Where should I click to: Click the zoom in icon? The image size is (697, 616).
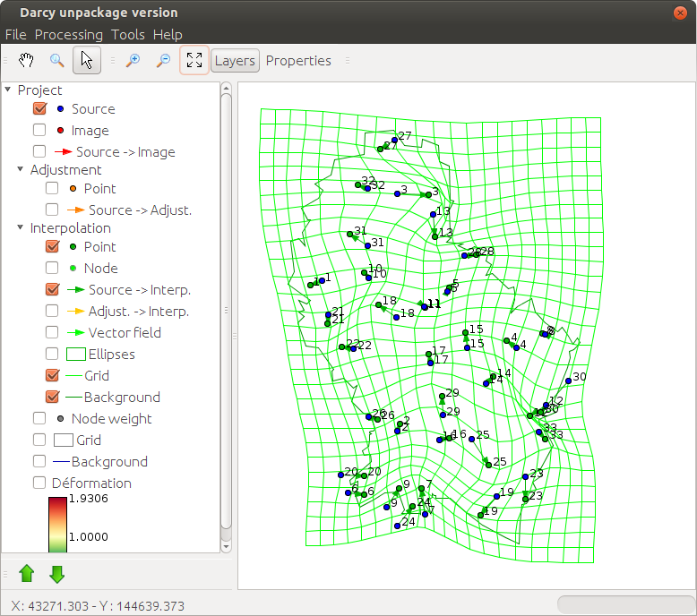click(133, 61)
